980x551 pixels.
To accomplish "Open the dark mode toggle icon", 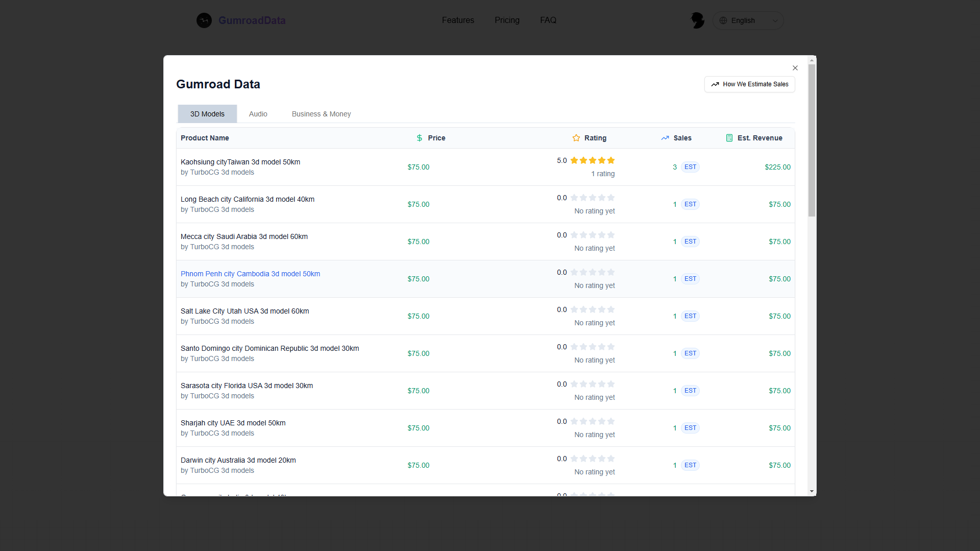I will (697, 20).
